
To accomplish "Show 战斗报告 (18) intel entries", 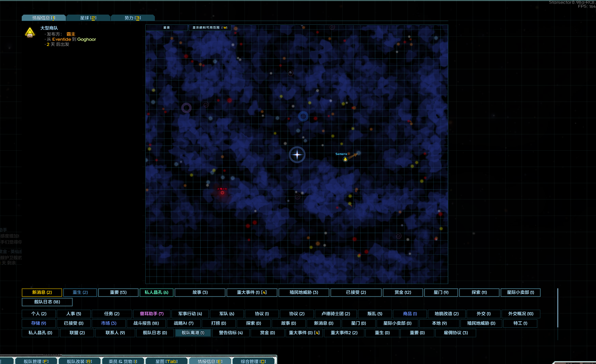I will [146, 323].
